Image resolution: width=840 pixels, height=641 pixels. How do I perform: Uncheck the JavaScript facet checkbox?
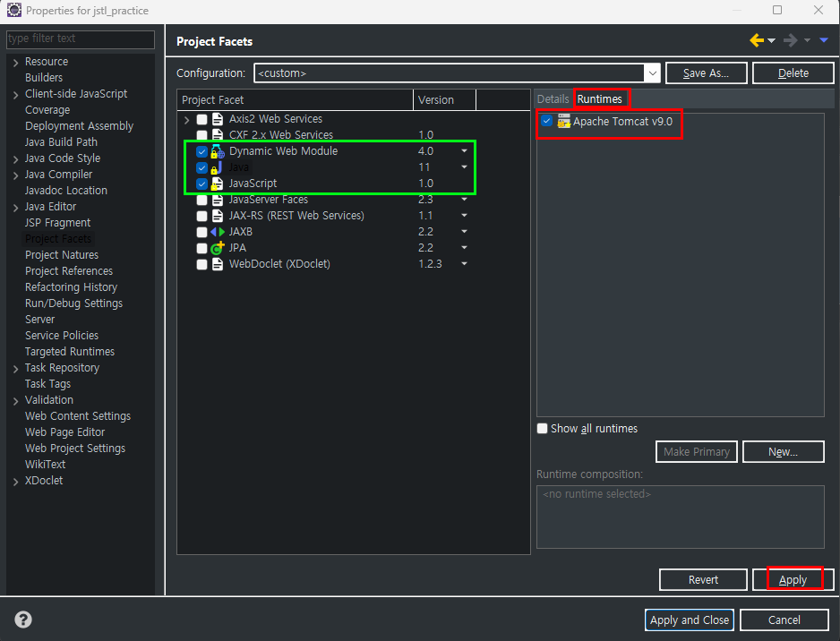202,184
